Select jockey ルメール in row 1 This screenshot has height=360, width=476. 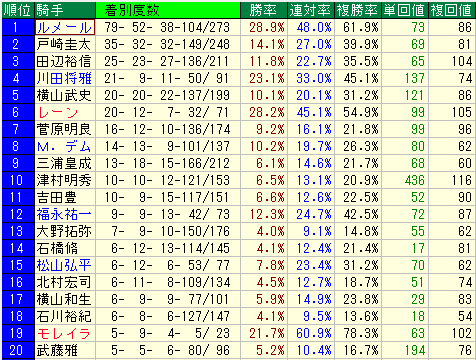[x=65, y=27]
